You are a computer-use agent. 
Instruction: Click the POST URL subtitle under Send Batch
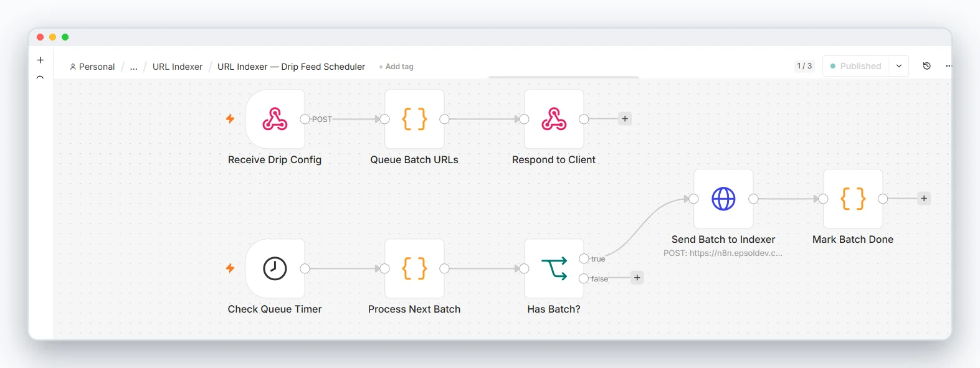[723, 253]
